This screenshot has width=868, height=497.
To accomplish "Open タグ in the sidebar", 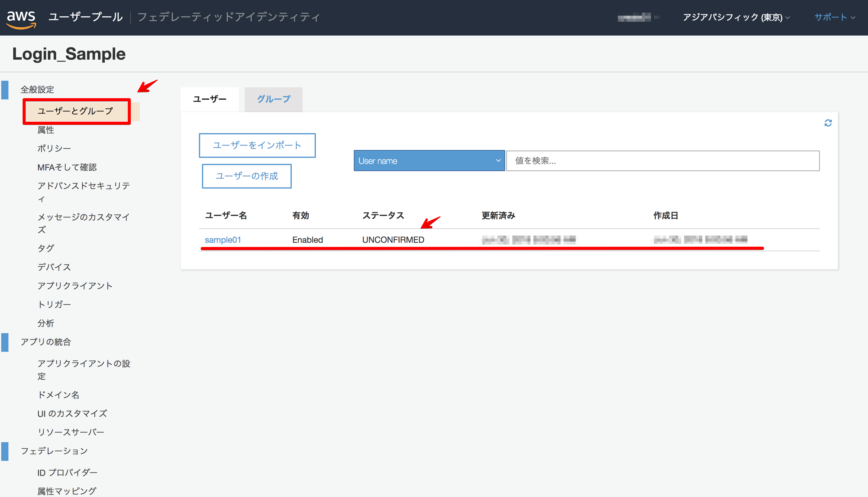I will pos(46,248).
